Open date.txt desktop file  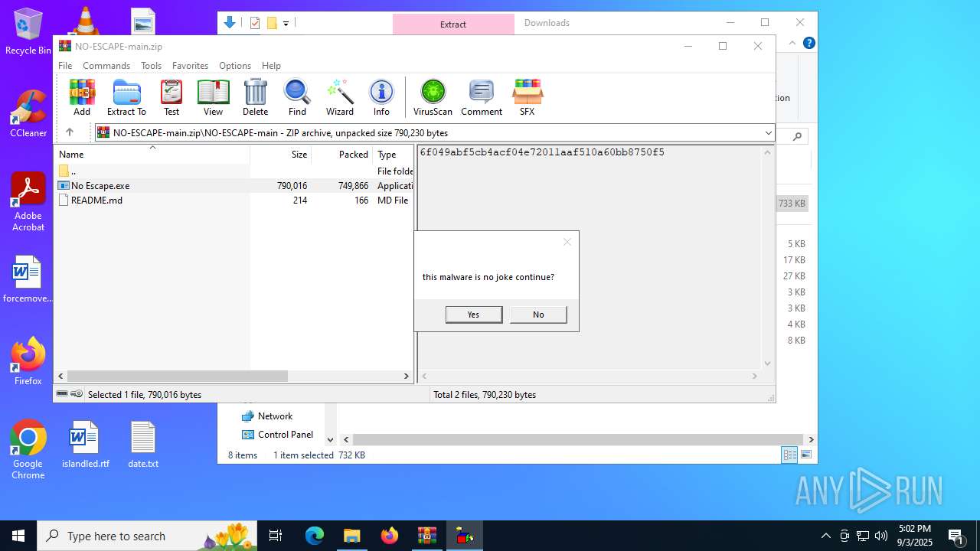pos(143,445)
